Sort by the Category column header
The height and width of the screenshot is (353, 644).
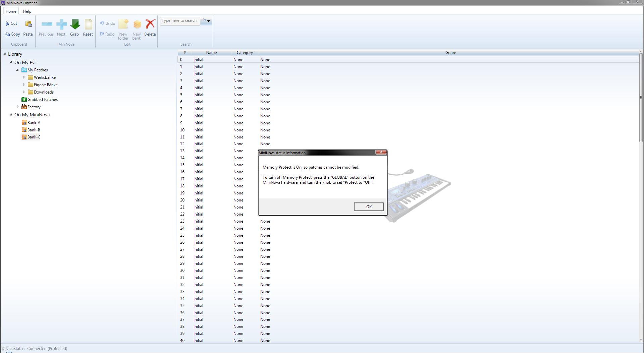[x=245, y=53]
